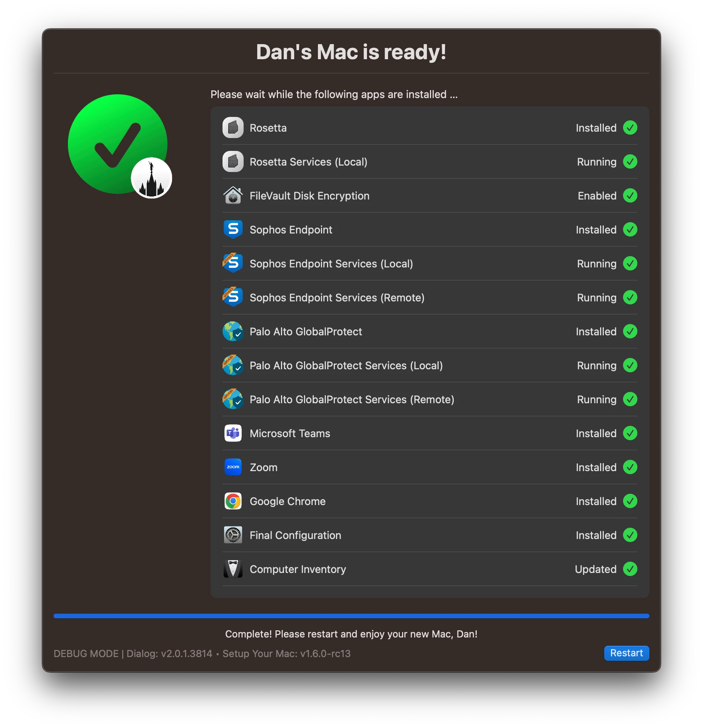
Task: Click the GlobalProtect Services (Local) icon
Action: [233, 365]
